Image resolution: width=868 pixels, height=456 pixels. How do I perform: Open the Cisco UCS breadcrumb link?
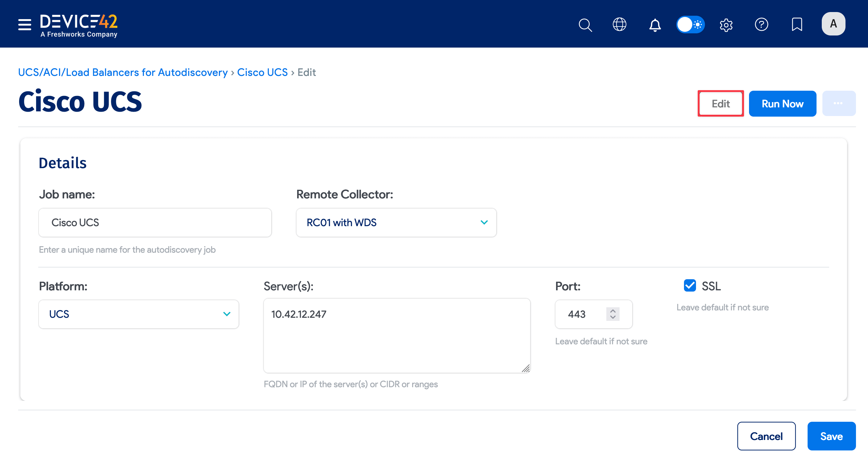[x=262, y=72]
